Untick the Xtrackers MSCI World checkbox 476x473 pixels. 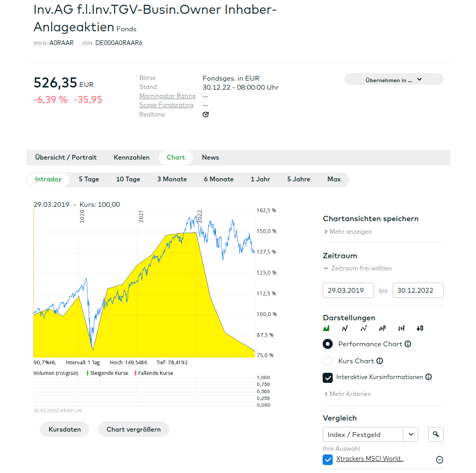click(x=328, y=459)
